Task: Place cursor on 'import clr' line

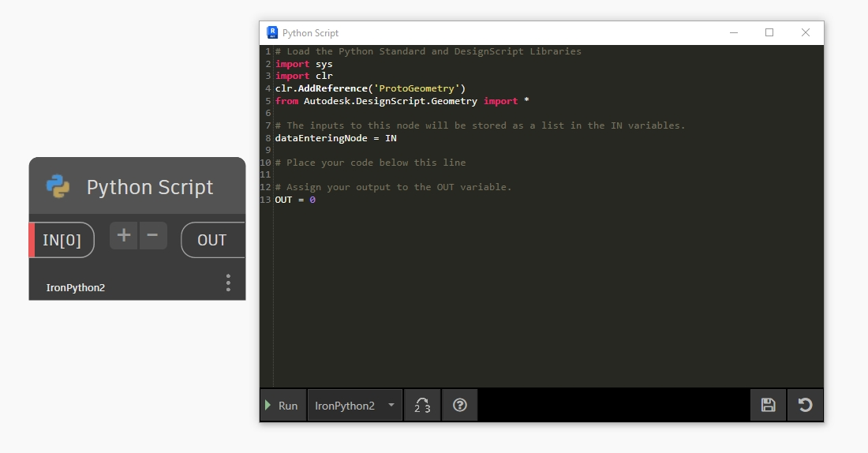Action: click(304, 76)
